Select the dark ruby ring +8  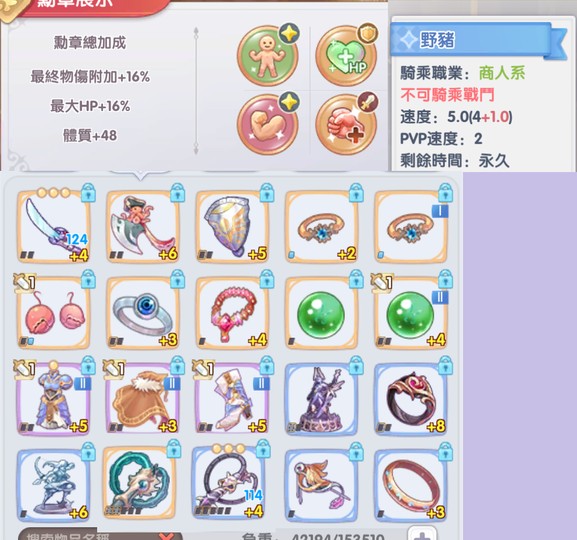(x=411, y=399)
